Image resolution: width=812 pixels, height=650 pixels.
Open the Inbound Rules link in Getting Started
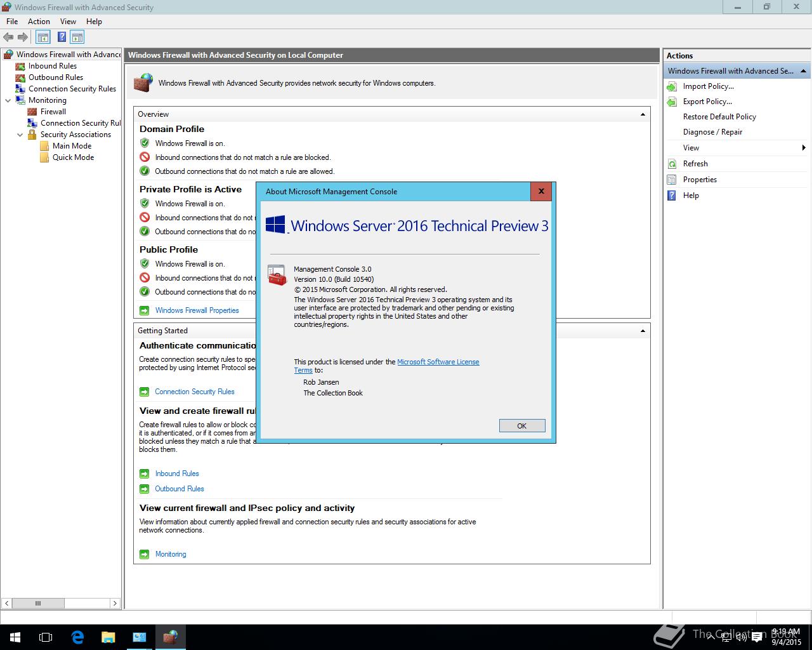pos(177,474)
